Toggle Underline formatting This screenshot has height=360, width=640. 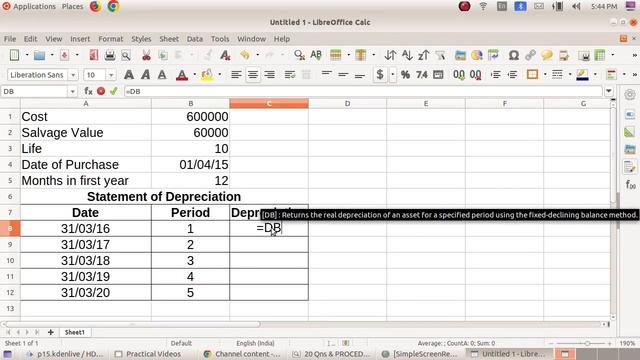[x=162, y=75]
